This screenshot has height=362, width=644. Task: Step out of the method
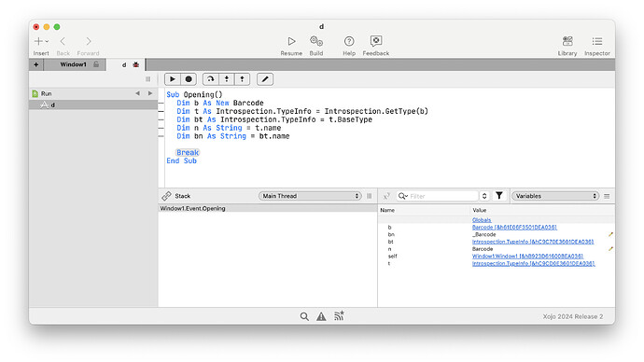(x=243, y=79)
